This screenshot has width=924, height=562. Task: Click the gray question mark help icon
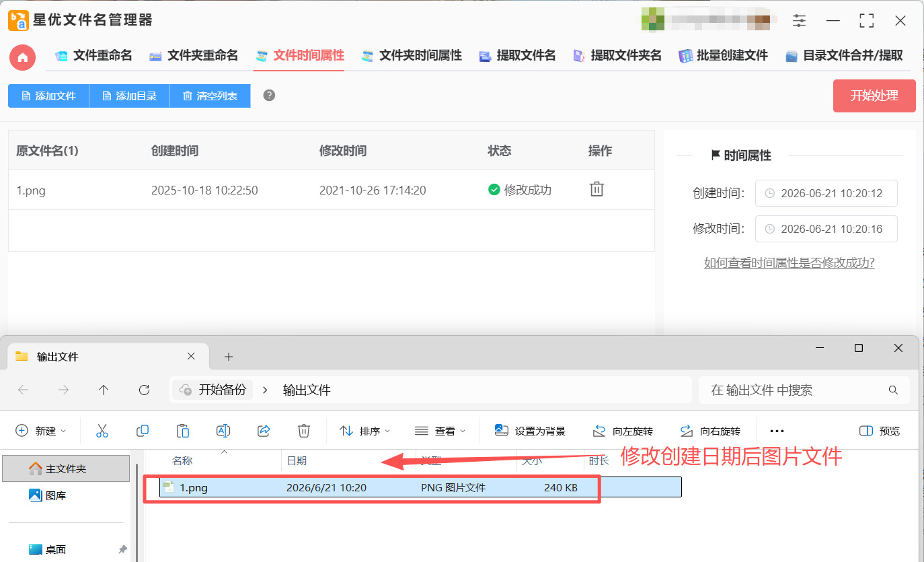(269, 96)
